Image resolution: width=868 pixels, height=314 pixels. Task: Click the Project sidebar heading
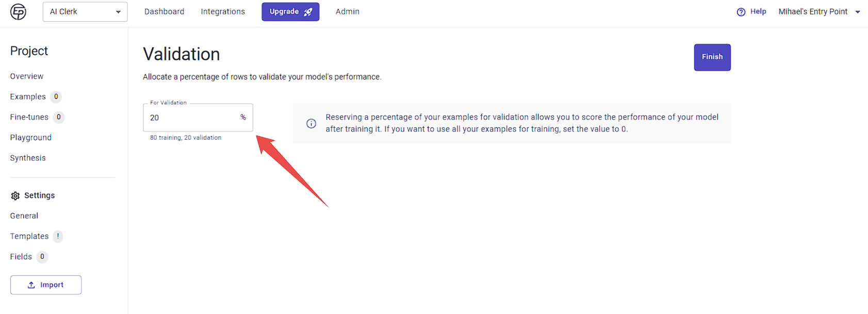pyautogui.click(x=29, y=51)
